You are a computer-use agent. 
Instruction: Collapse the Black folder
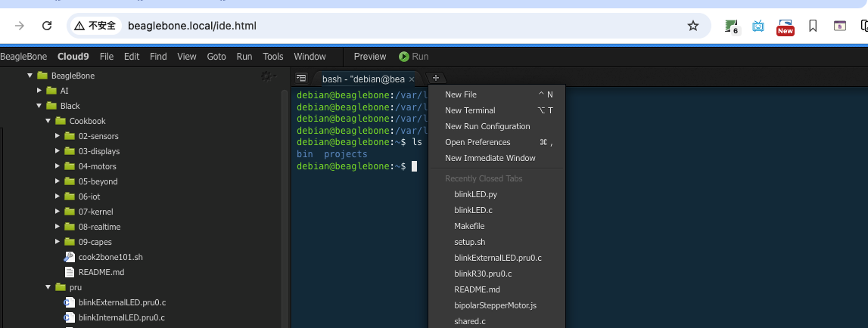(x=39, y=106)
